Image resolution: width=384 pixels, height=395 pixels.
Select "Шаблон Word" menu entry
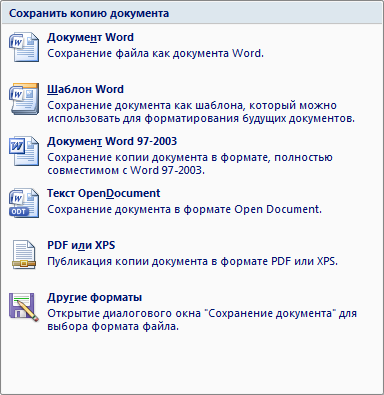pos(85,89)
